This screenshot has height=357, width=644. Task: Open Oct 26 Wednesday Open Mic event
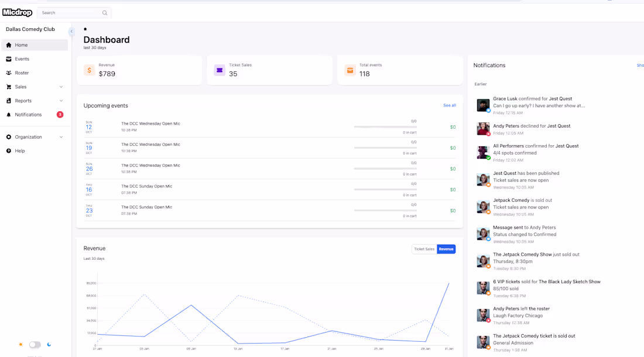coord(270,169)
